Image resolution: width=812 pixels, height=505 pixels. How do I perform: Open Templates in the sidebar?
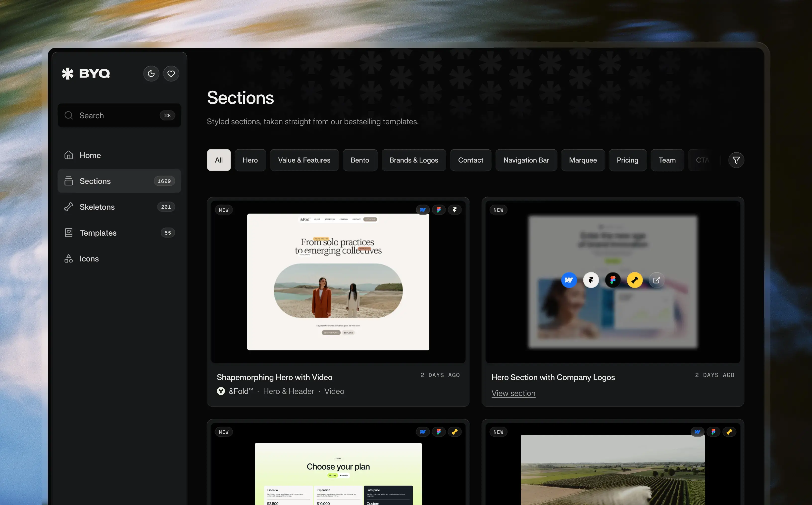[98, 233]
